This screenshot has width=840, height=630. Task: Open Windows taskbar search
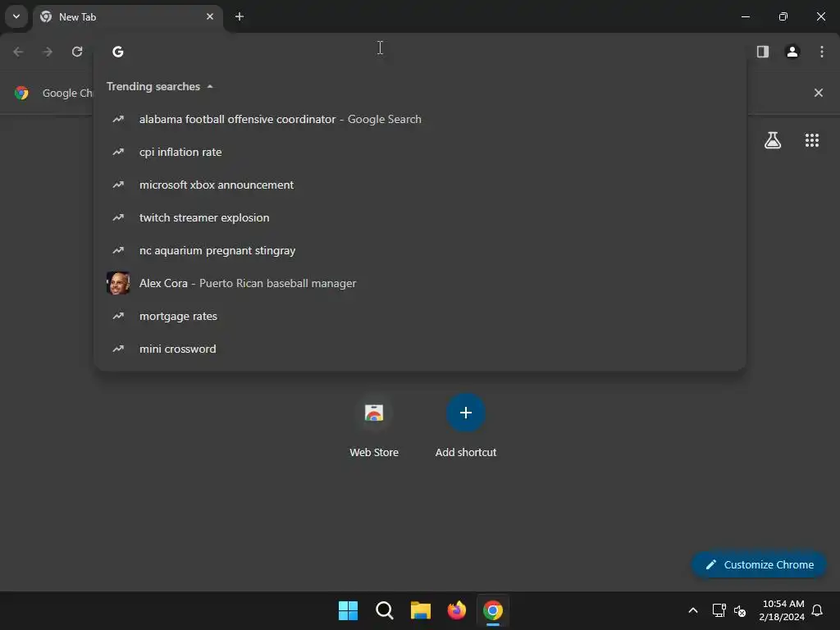click(x=384, y=610)
